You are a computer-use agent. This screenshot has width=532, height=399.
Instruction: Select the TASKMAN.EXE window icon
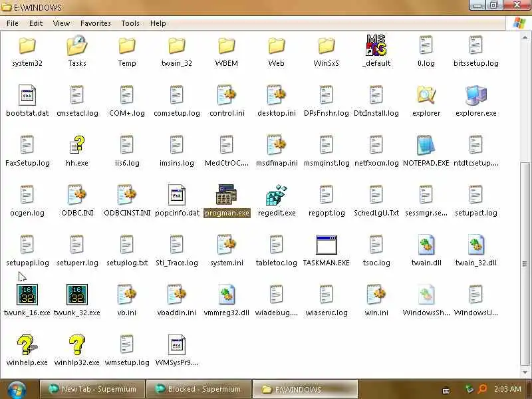tap(327, 245)
